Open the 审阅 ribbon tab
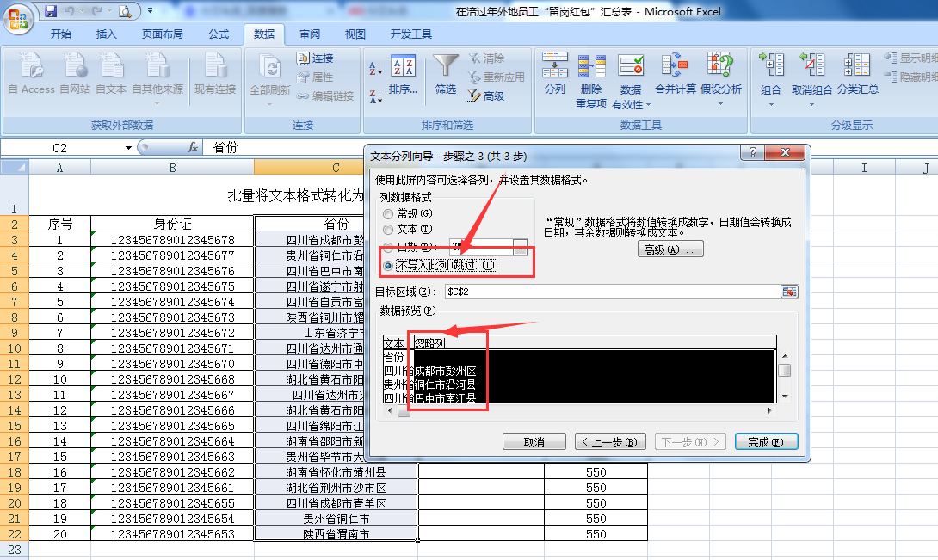 point(309,34)
